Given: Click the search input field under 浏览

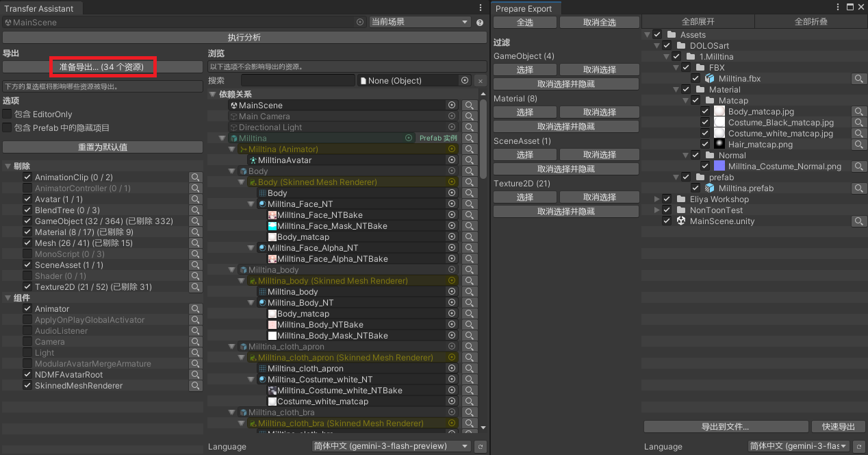Looking at the screenshot, I should pos(298,81).
